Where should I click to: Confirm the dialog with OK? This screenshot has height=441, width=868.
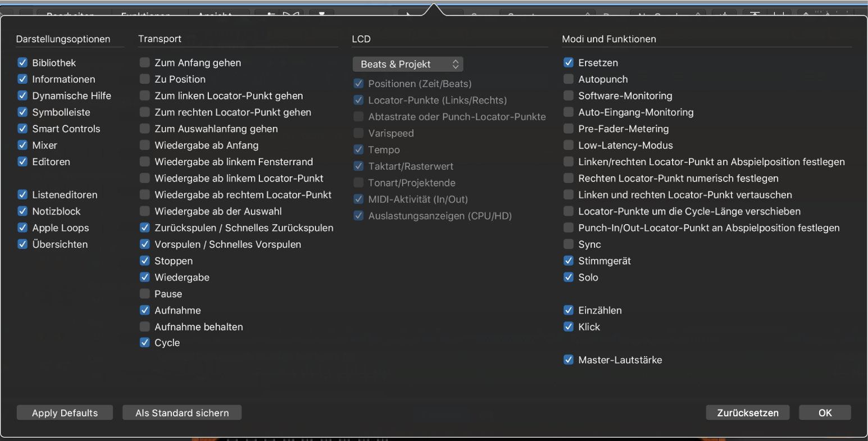tap(824, 413)
